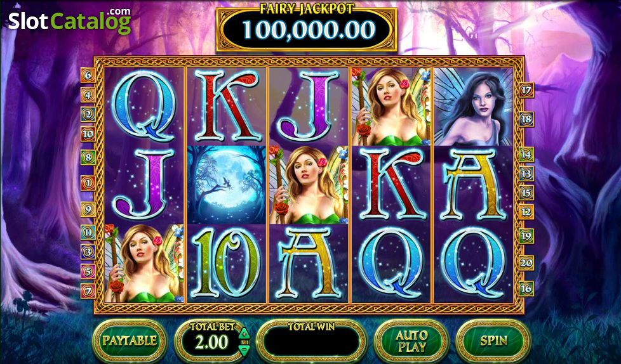Hit the Spin button
The image size is (621, 364).
(x=493, y=341)
